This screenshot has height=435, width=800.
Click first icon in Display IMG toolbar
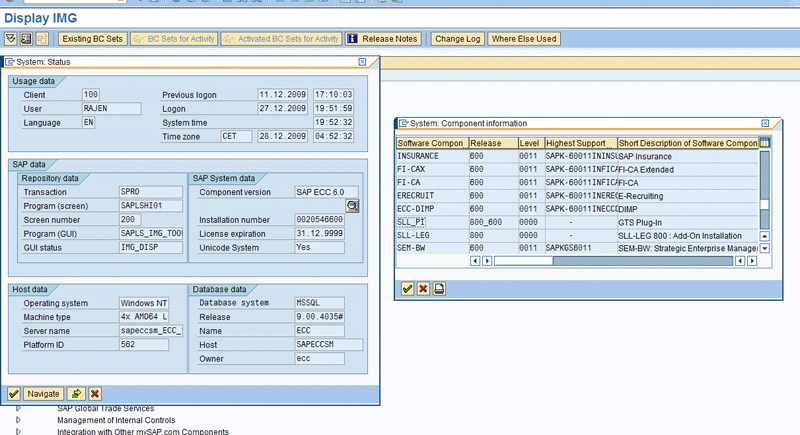(11, 39)
